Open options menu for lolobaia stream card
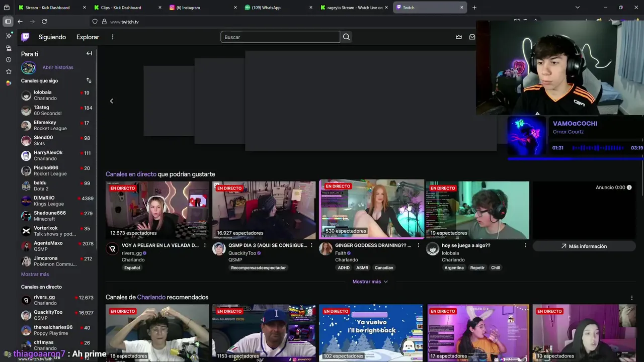Viewport: 644px width, 362px height. click(525, 245)
